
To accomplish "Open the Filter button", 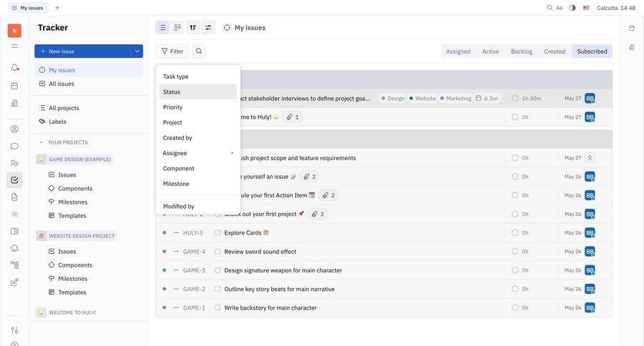I will 172,51.
